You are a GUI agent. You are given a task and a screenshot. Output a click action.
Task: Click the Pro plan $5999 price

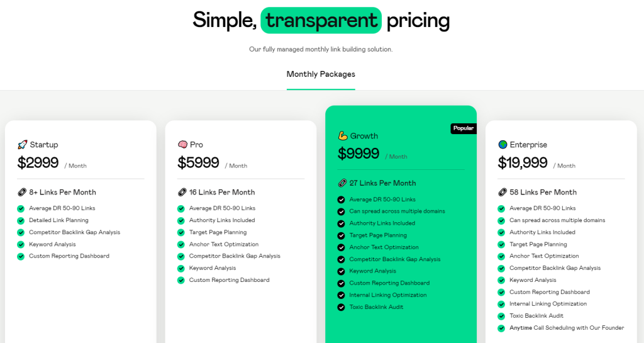tap(198, 163)
